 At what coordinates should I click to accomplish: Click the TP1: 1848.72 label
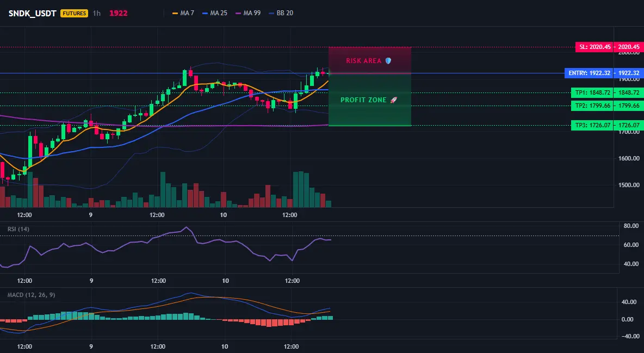(x=591, y=92)
